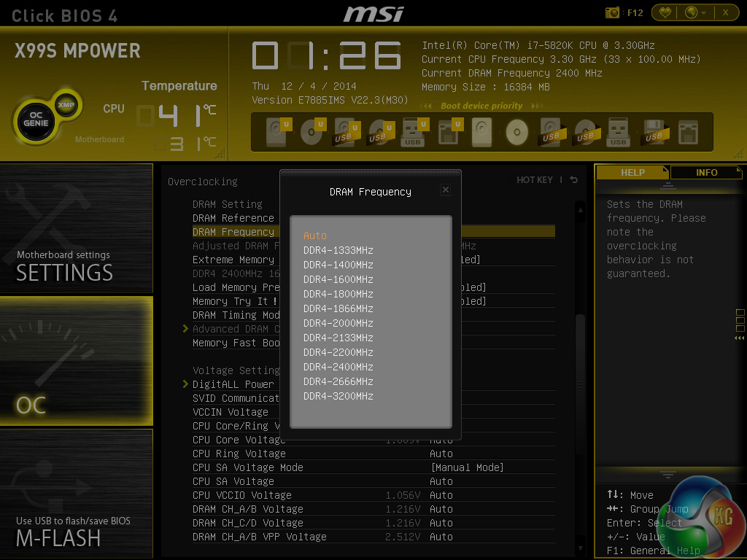Choose DDR4-1333MHz option

338,251
